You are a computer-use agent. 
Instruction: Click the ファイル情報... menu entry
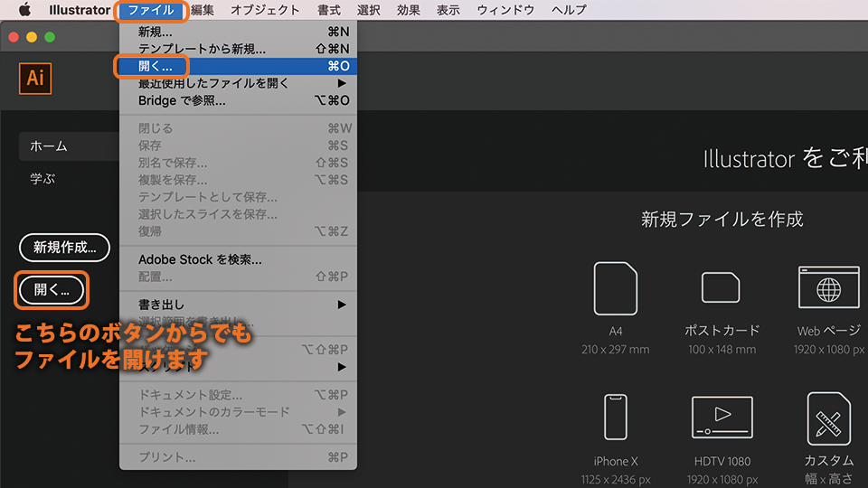click(238, 429)
